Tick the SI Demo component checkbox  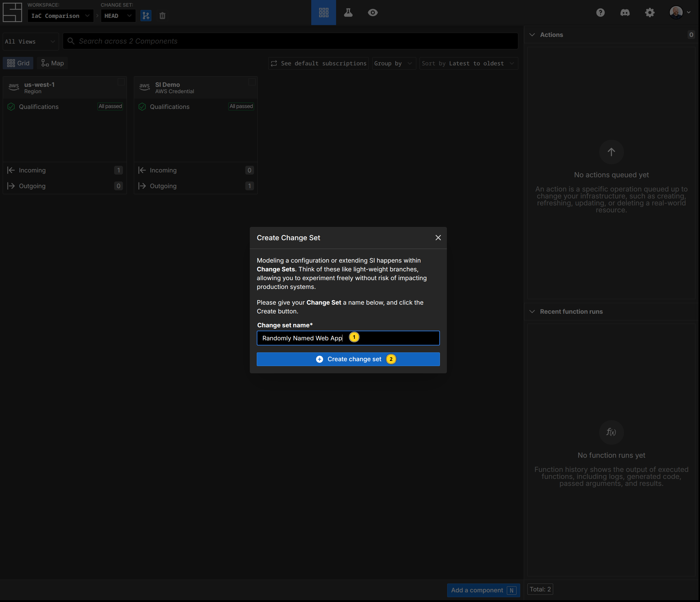tap(252, 82)
